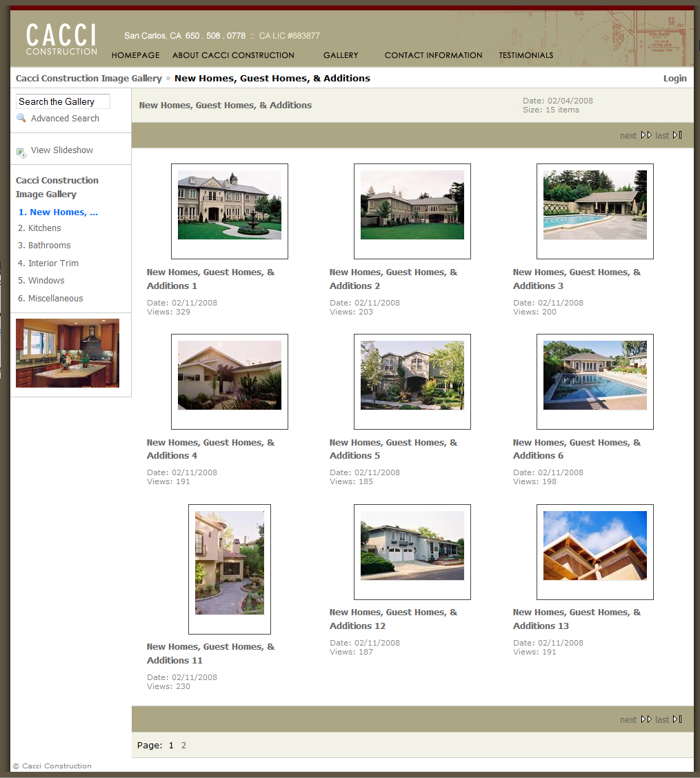Open the Testimonials menu item
This screenshot has width=700, height=778.
coord(526,55)
